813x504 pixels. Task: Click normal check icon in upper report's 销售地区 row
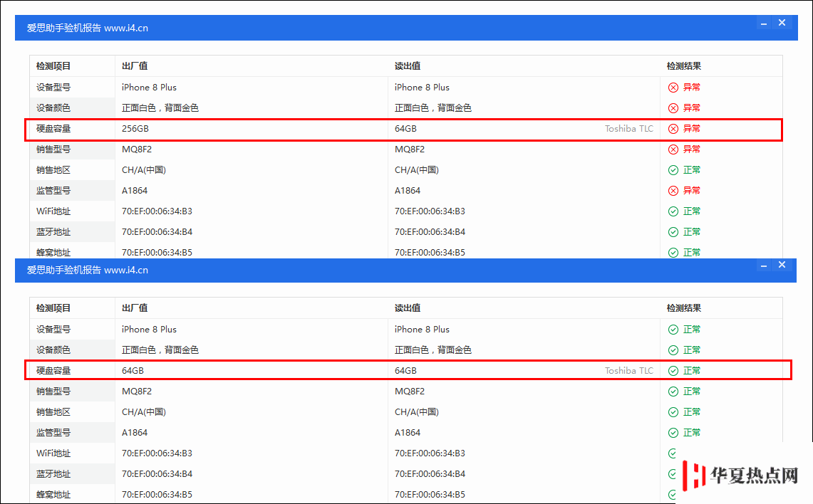(673, 170)
